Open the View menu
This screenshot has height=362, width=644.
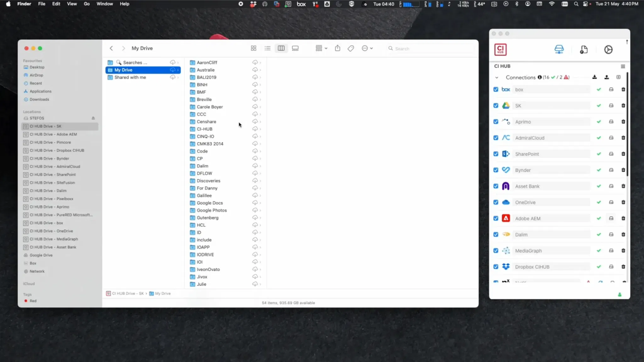[x=72, y=4]
